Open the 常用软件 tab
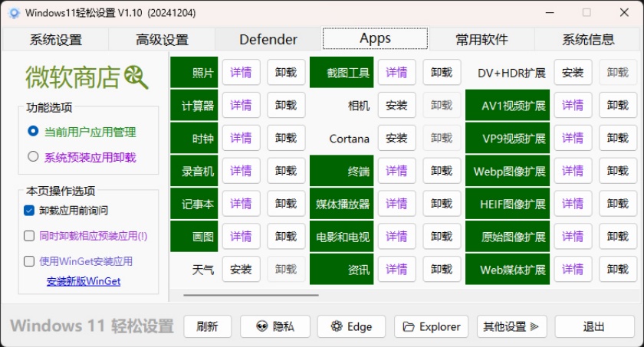Screen dimensions: 644x347 pos(481,40)
